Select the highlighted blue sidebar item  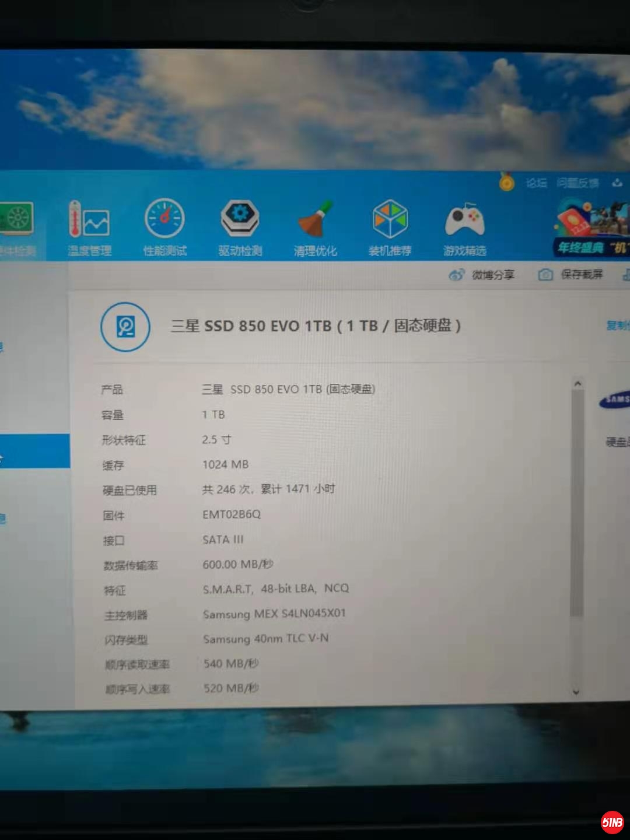click(x=34, y=451)
